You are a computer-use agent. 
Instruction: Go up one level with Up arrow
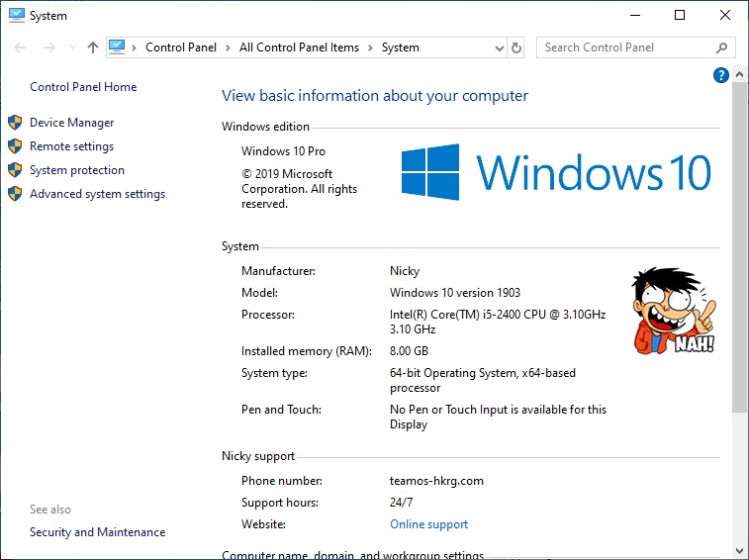pos(93,47)
